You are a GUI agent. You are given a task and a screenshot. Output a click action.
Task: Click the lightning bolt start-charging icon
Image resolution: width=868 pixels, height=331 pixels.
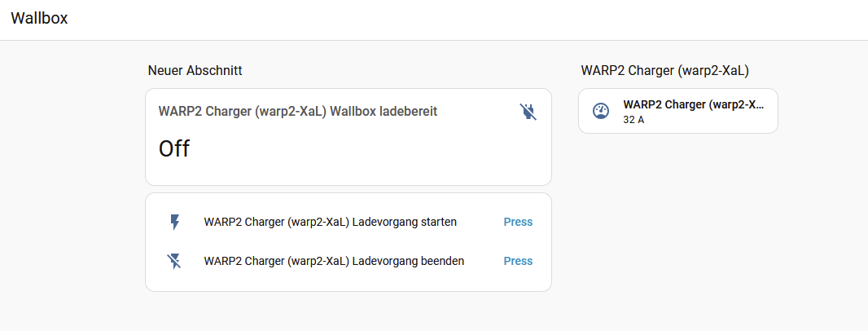pyautogui.click(x=174, y=222)
